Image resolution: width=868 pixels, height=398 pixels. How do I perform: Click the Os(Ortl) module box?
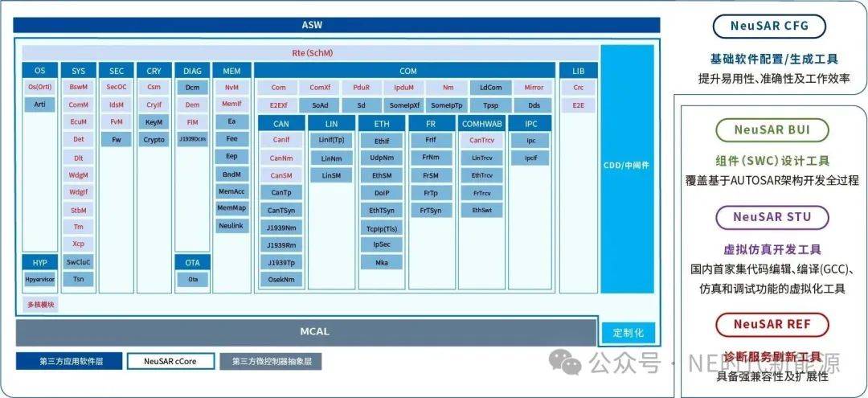click(40, 88)
